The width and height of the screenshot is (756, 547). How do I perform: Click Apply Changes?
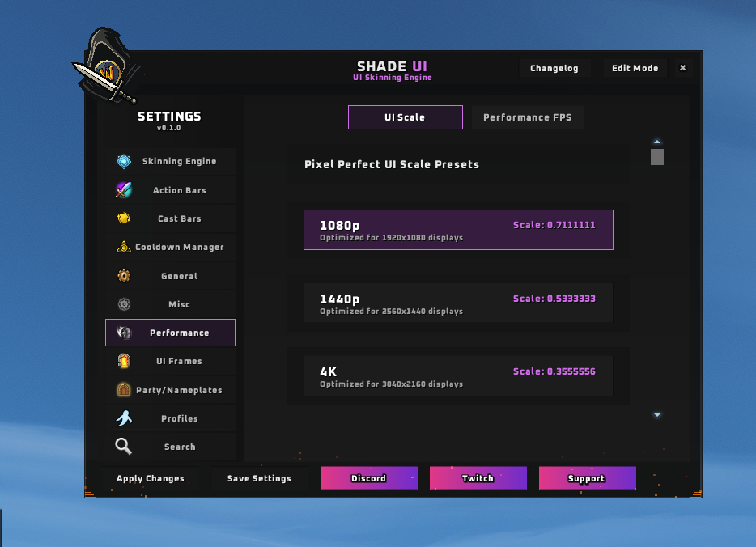coord(151,478)
